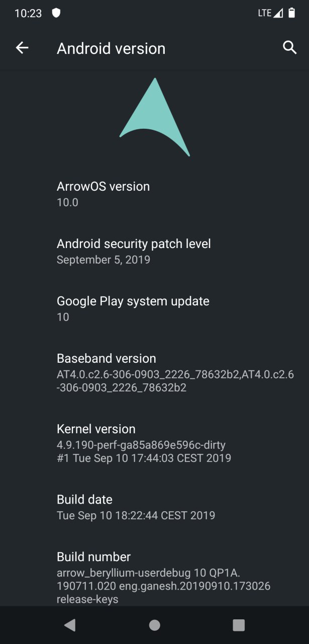The image size is (309, 644).
Task: Tap the Home circle navigation button
Action: (155, 625)
